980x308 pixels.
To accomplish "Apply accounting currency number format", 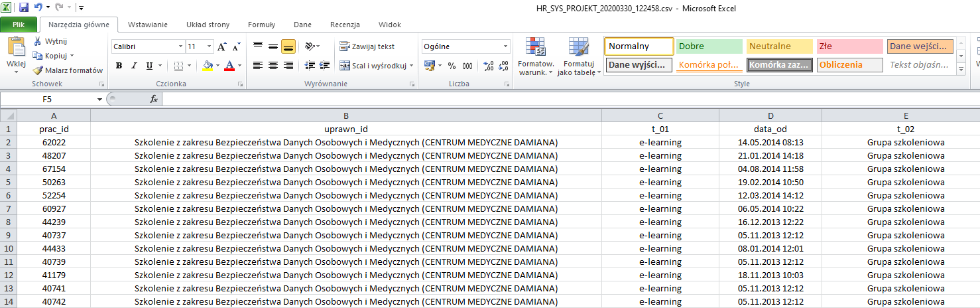I will [429, 66].
